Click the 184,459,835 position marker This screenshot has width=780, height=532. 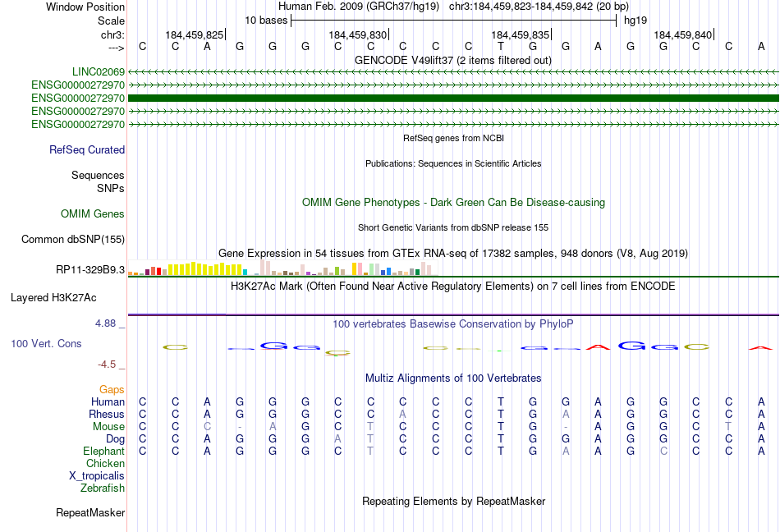(x=521, y=34)
